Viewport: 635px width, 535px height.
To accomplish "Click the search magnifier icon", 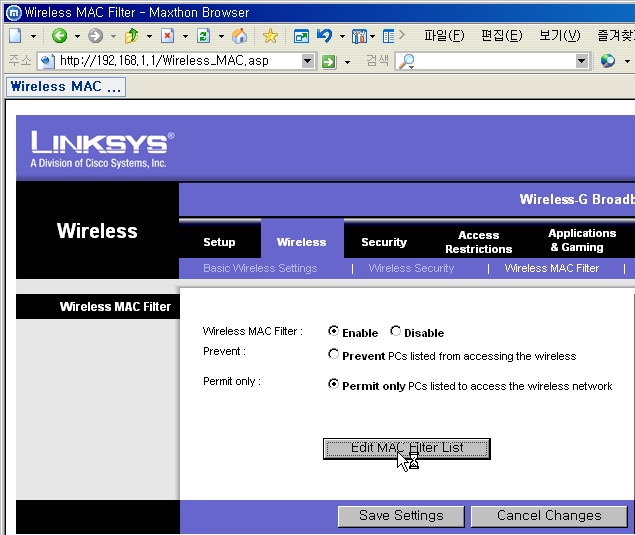I will [x=407, y=61].
